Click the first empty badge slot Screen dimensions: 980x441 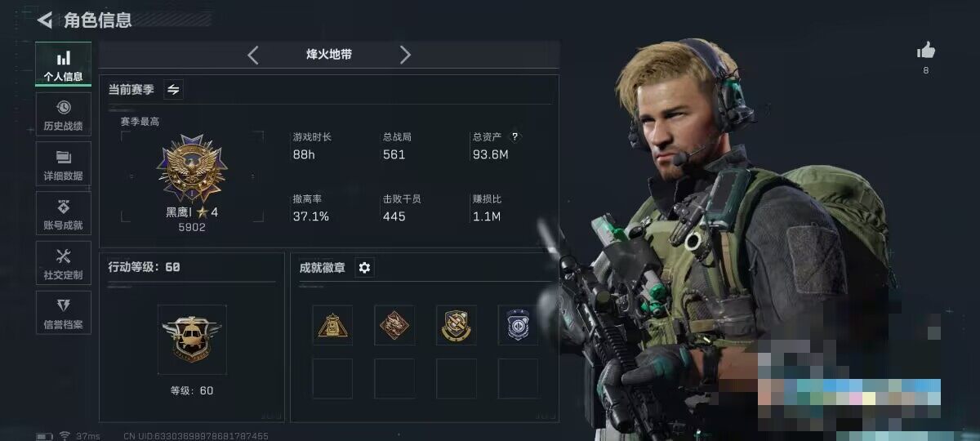coord(332,378)
